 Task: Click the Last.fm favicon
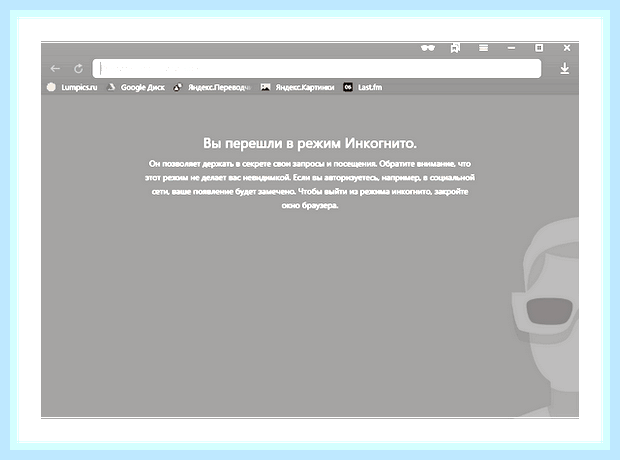click(348, 87)
